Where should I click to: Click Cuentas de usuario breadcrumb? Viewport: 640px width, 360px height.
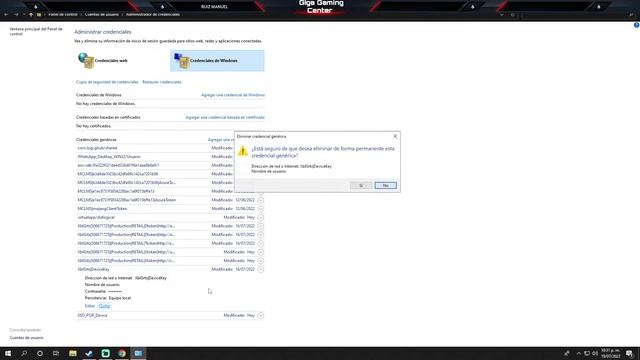pos(102,14)
